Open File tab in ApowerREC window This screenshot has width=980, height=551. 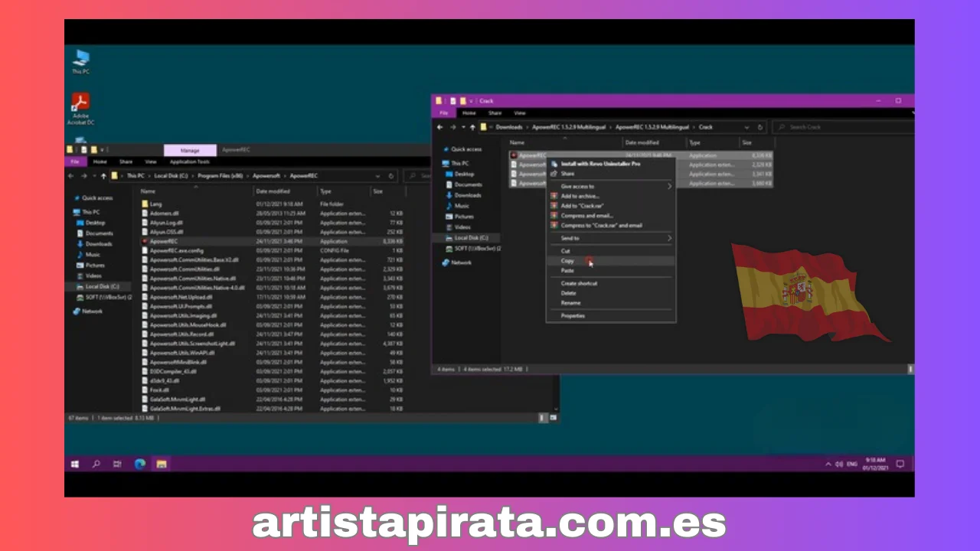pos(75,161)
